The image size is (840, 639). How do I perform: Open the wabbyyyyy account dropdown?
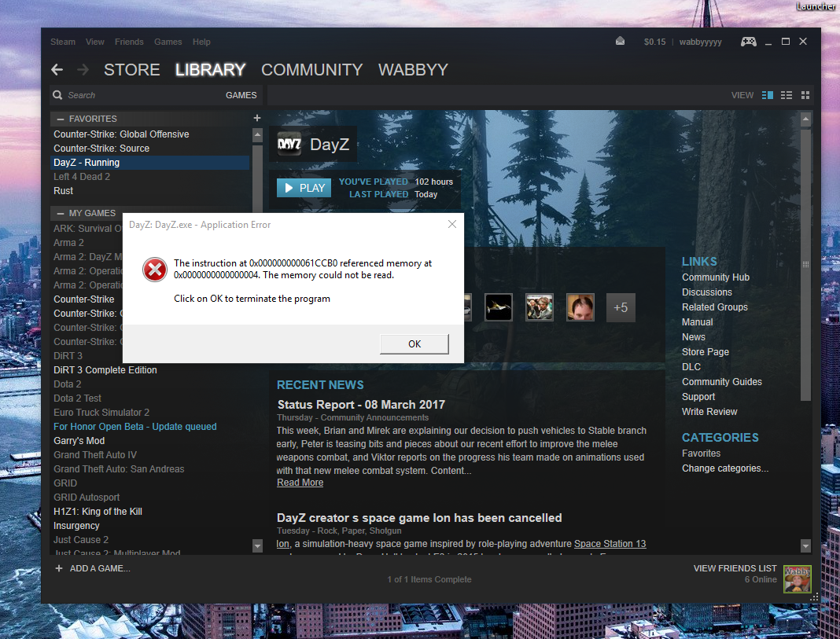tap(700, 42)
